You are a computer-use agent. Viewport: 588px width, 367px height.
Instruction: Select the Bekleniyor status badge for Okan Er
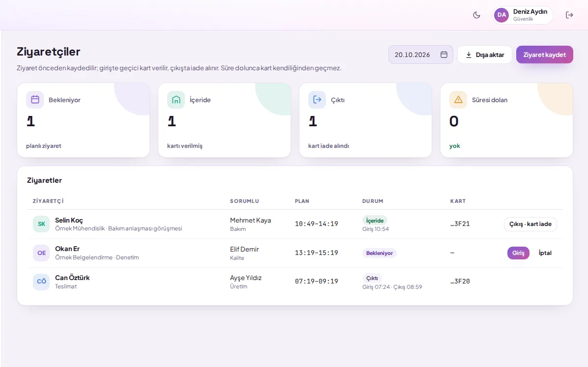pos(379,253)
